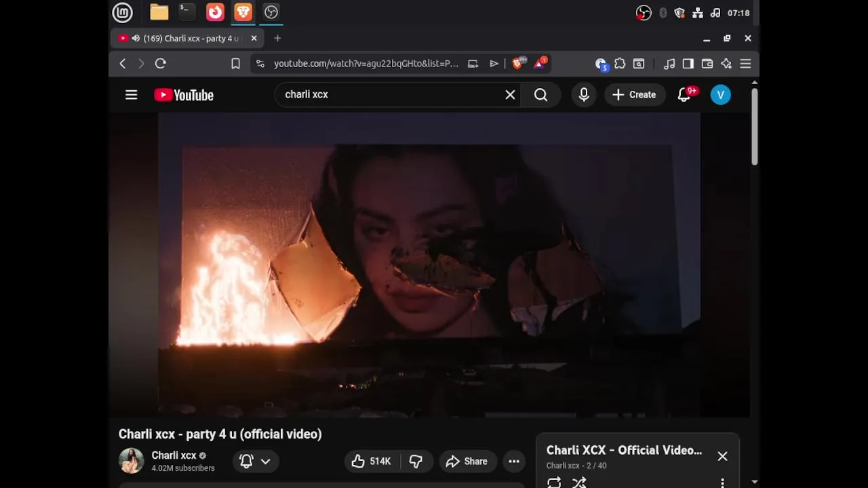Go forward in browser history
The height and width of the screenshot is (488, 868).
[141, 64]
